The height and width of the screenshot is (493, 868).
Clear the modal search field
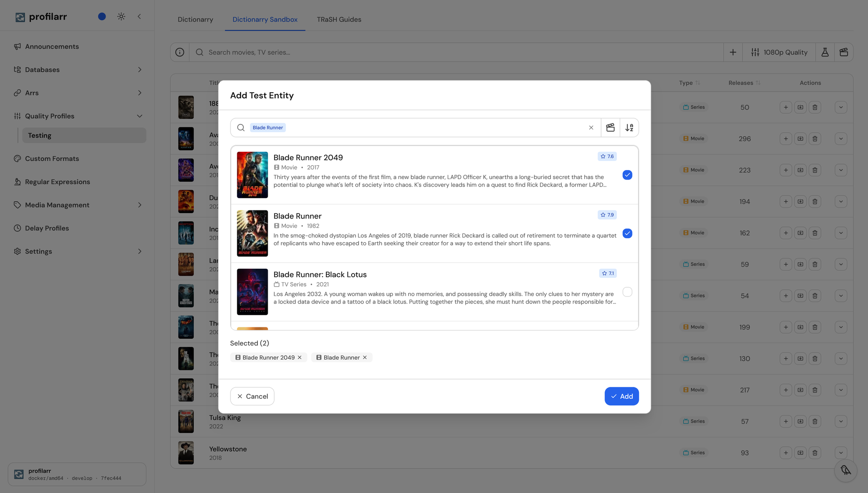point(591,127)
